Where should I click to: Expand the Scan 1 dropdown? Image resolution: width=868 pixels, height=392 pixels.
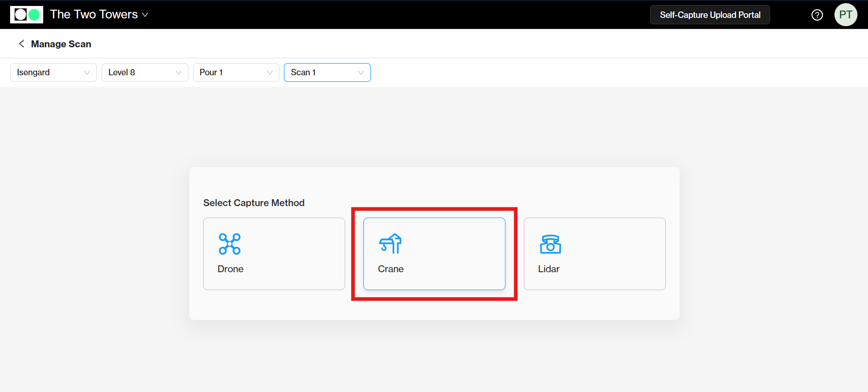point(327,73)
